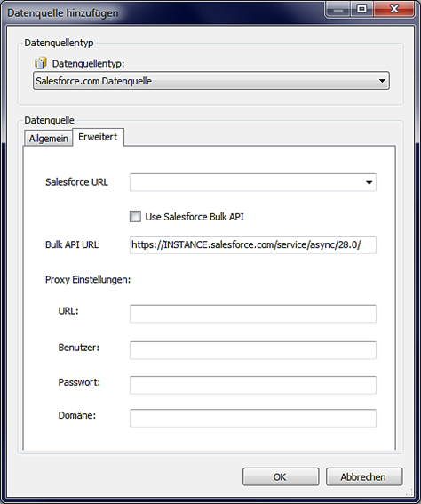421x504 pixels.
Task: Click the Passwort input field
Action: (x=253, y=385)
